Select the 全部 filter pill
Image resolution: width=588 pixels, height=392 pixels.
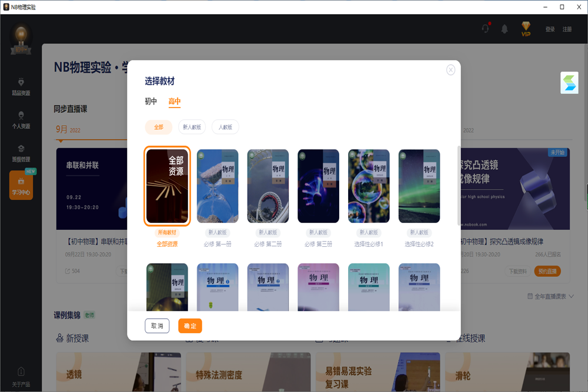click(x=159, y=127)
